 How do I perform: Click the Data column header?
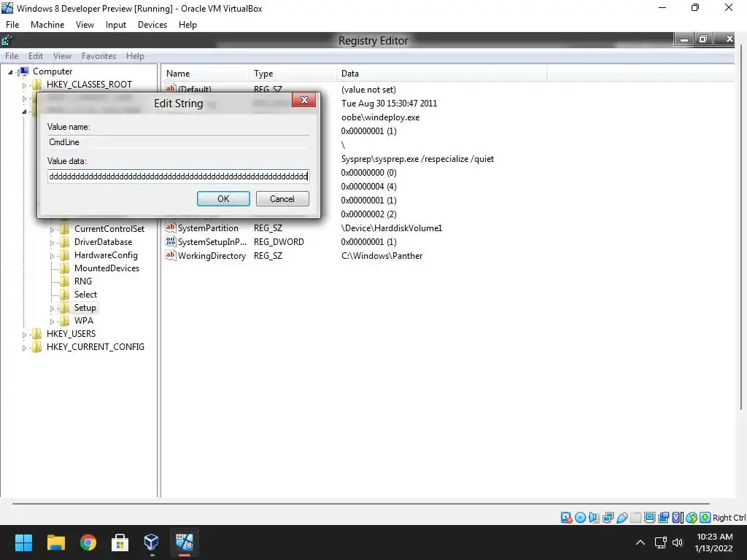441,74
